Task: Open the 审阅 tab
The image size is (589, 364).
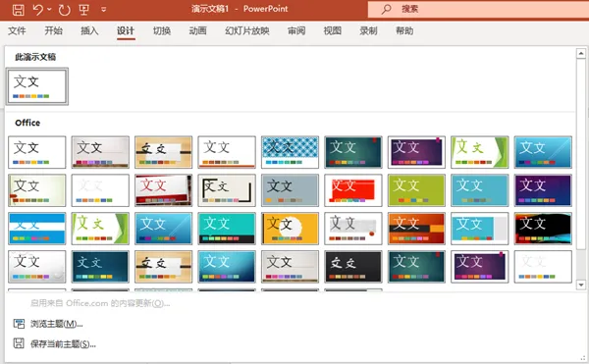Action: click(x=296, y=30)
